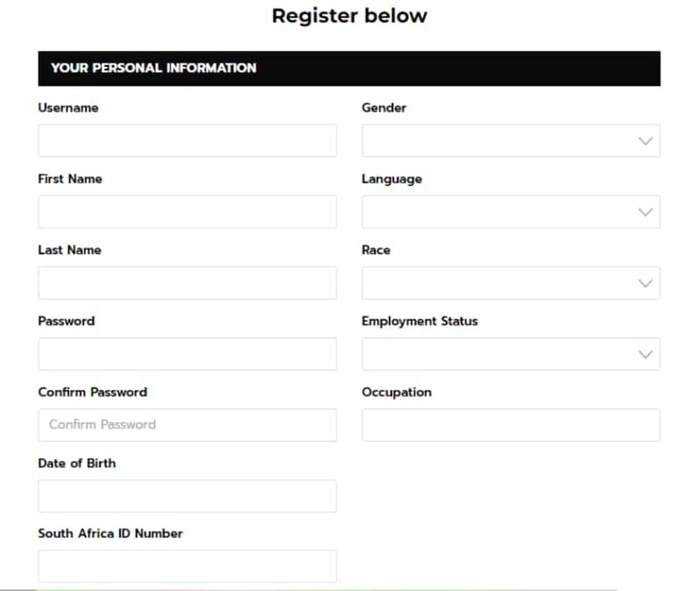Open the Race dropdown menu
This screenshot has height=591, width=700.
[509, 283]
